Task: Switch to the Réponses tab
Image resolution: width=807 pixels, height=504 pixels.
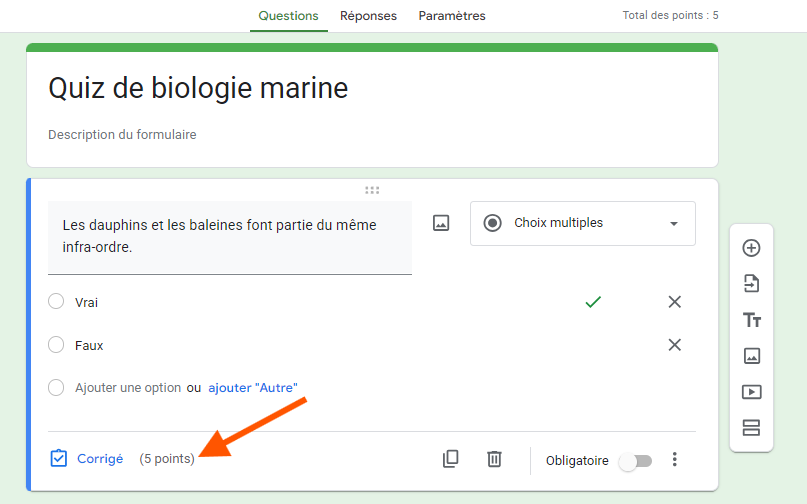Action: (x=368, y=16)
